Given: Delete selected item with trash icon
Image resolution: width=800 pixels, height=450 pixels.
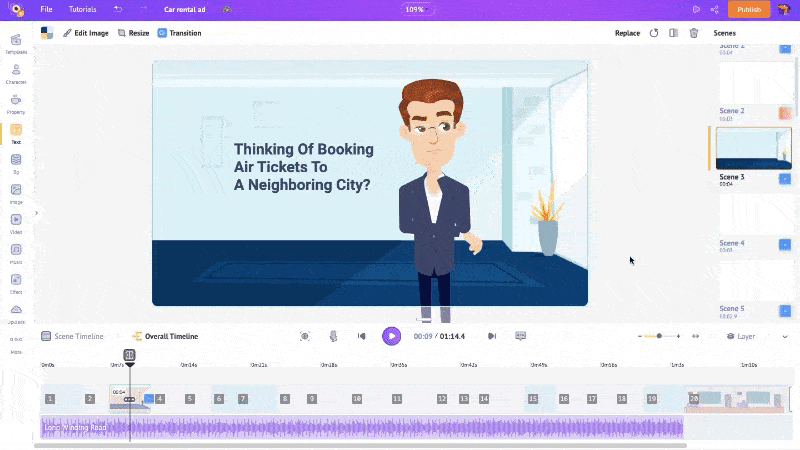Looking at the screenshot, I should pyautogui.click(x=694, y=33).
